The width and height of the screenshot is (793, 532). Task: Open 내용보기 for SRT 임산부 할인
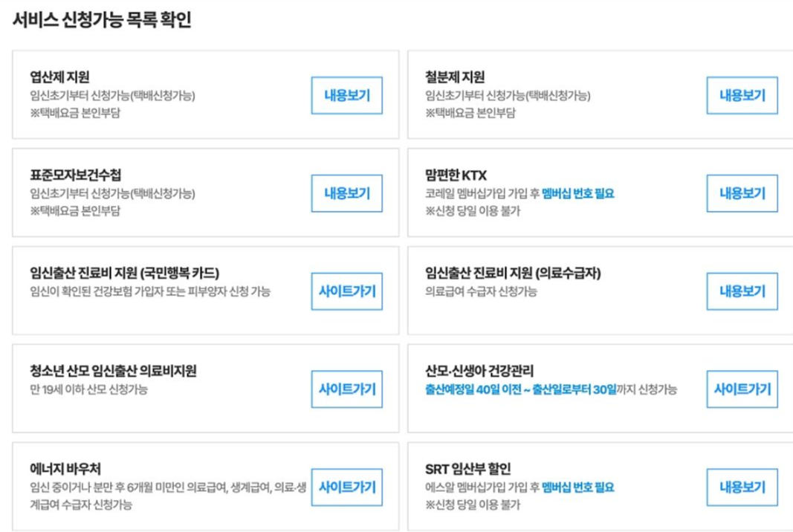pos(742,487)
